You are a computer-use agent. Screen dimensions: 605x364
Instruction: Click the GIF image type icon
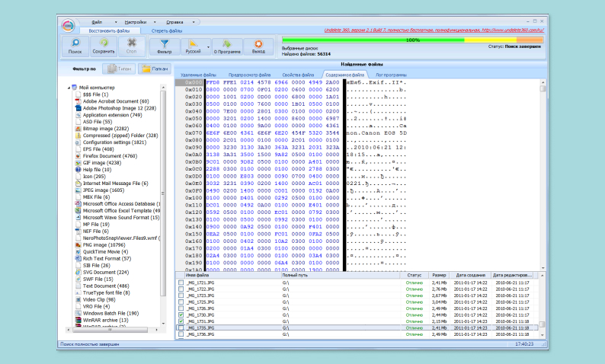pyautogui.click(x=78, y=163)
